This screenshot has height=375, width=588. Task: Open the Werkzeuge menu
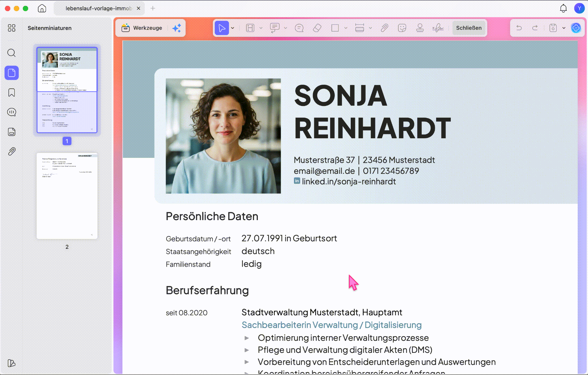pos(142,28)
